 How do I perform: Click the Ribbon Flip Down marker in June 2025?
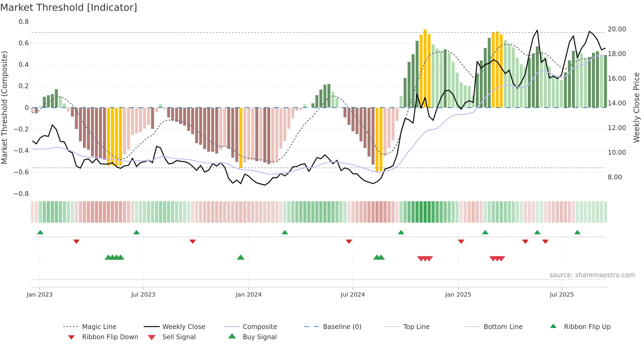pos(545,242)
